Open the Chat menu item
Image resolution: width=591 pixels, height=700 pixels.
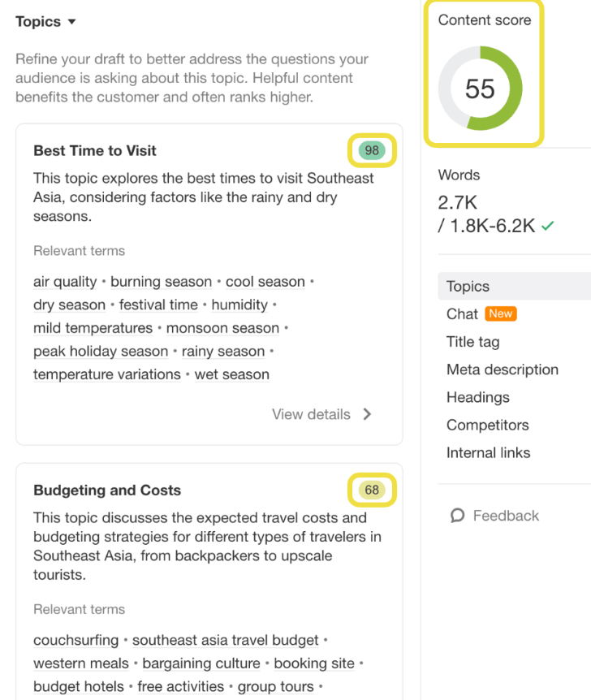462,313
